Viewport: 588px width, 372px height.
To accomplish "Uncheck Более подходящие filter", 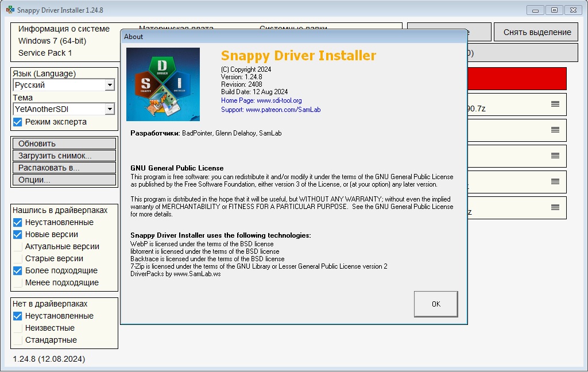I will click(x=18, y=270).
